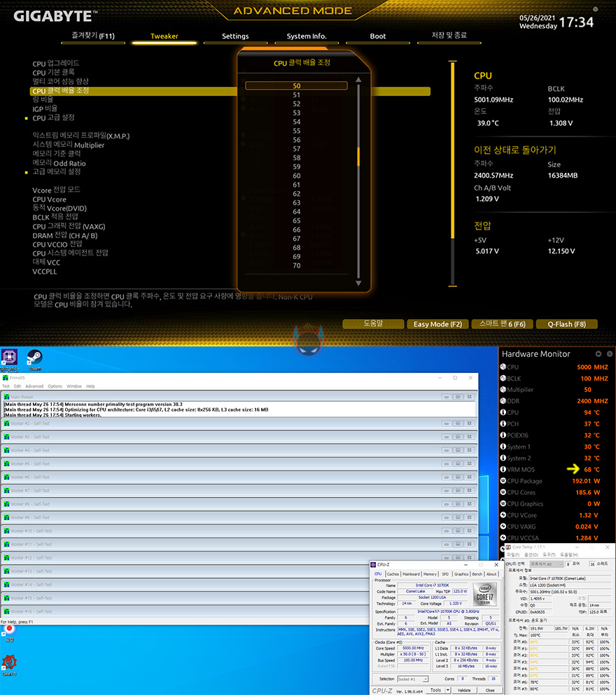Viewport: 616px width, 695px height.
Task: Click the CPU VCore voltage icon
Action: click(x=503, y=515)
